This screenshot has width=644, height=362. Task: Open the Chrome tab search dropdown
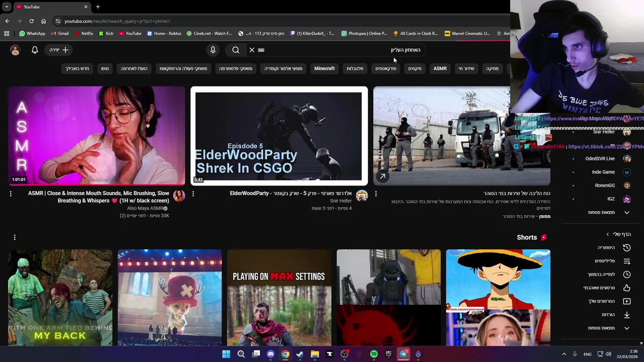(7, 7)
